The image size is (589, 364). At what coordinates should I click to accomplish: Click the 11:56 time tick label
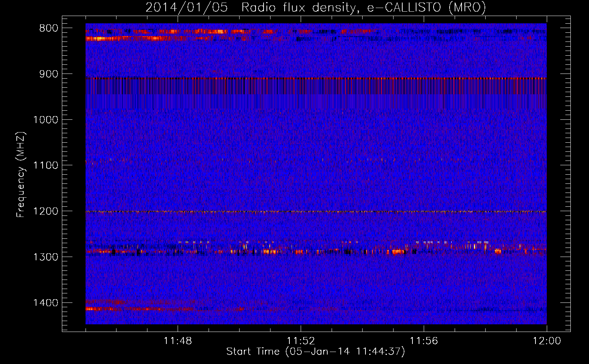[x=424, y=341]
